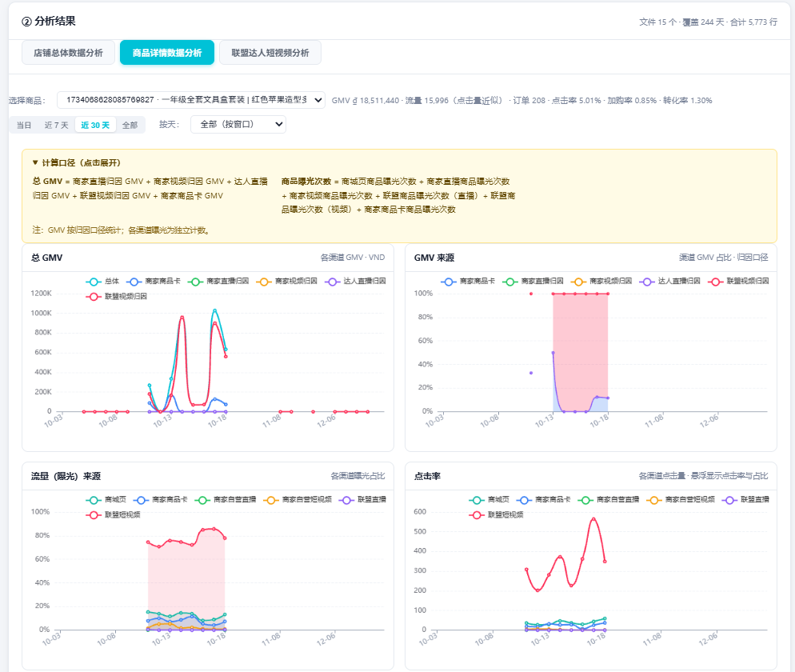Open the 按天 全部（按窗口） dropdown
Image resolution: width=795 pixels, height=672 pixels.
[x=238, y=124]
